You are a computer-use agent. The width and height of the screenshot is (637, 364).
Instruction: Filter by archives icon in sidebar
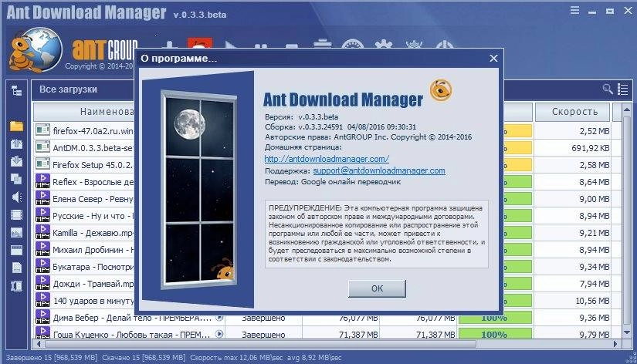point(17,285)
